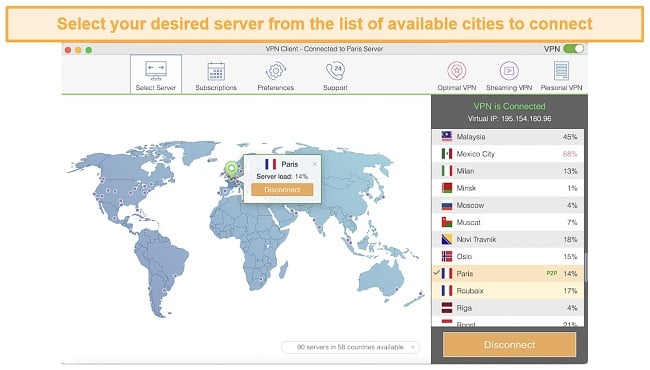650x370 pixels.
Task: Click the Australia server dot on map
Action: click(396, 290)
